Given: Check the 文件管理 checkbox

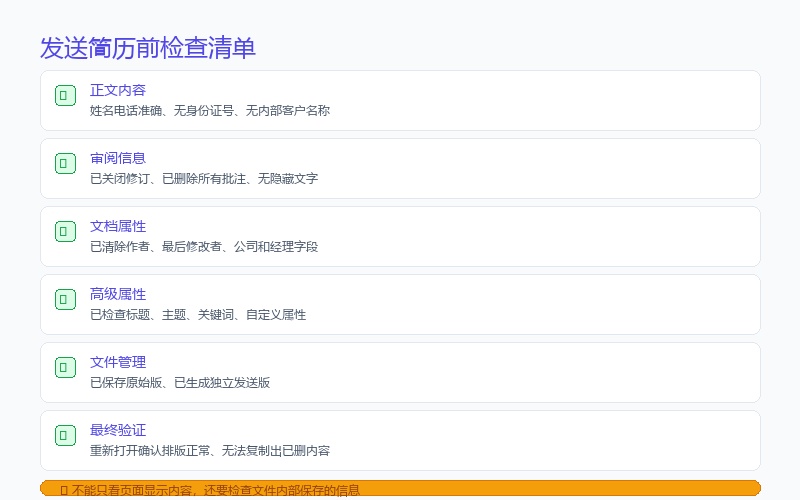Looking at the screenshot, I should tap(65, 367).
